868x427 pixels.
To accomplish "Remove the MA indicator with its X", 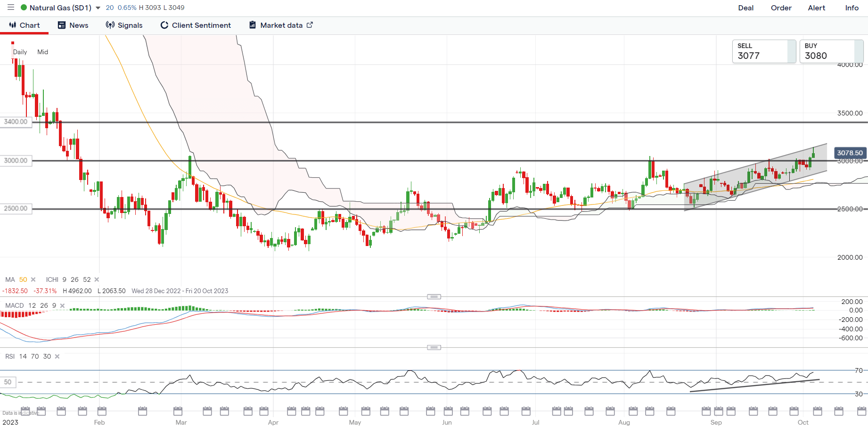I will pos(33,279).
